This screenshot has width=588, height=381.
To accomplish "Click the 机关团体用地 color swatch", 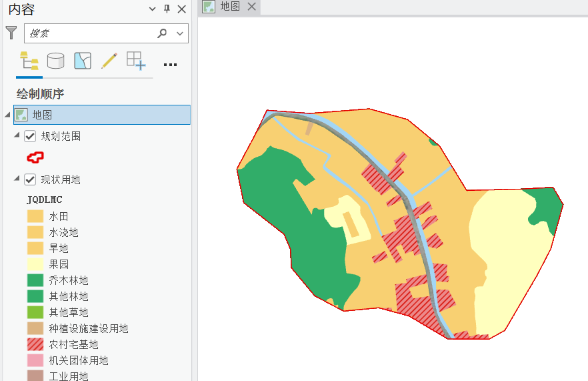I will click(x=35, y=360).
